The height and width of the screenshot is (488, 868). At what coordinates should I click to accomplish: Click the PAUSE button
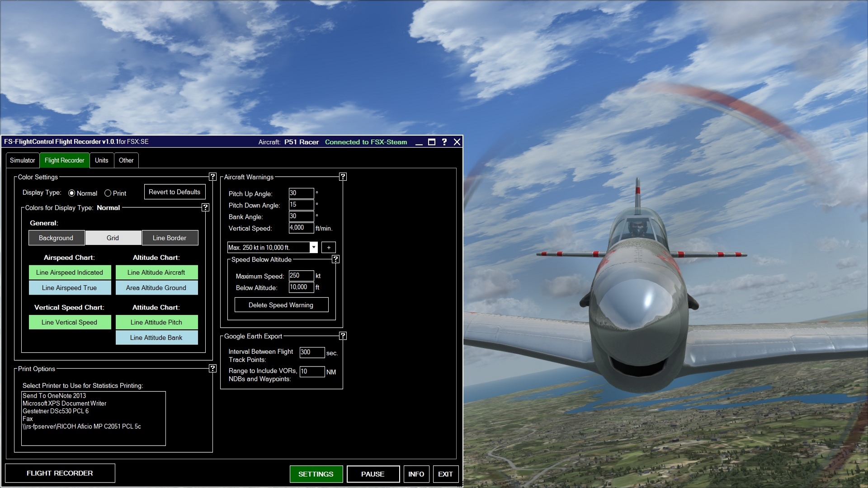click(x=372, y=474)
